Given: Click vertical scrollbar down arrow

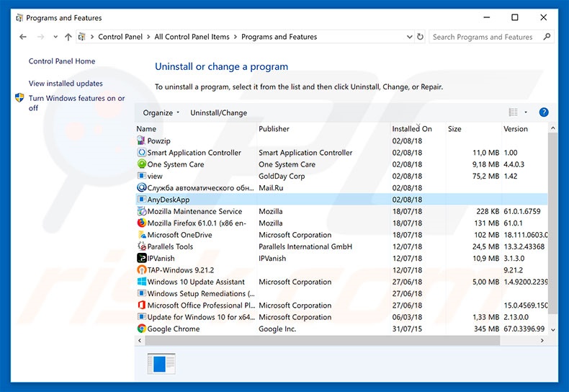Looking at the screenshot, I should tap(552, 329).
